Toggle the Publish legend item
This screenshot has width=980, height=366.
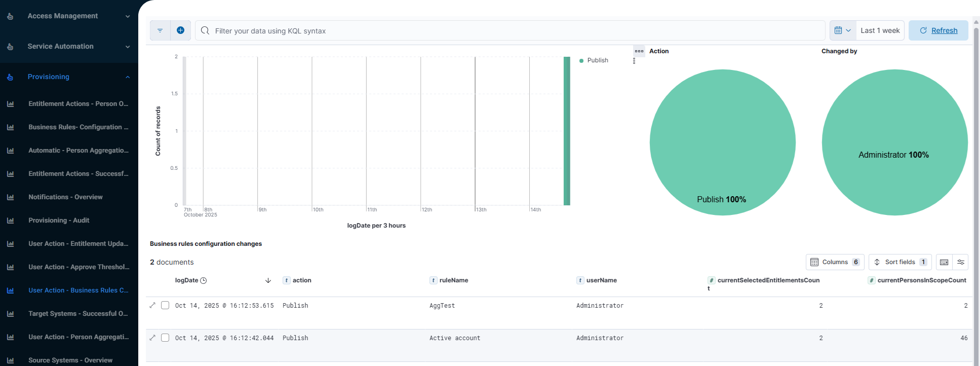(597, 60)
